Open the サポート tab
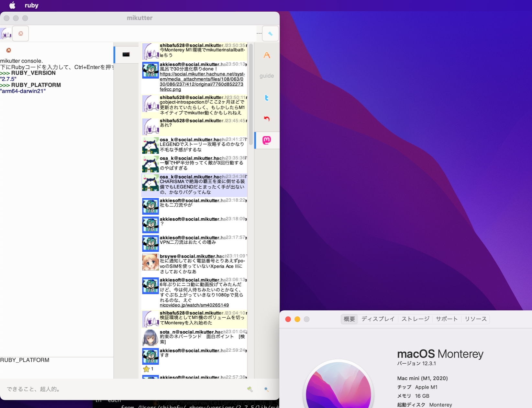The height and width of the screenshot is (408, 532). (x=447, y=319)
